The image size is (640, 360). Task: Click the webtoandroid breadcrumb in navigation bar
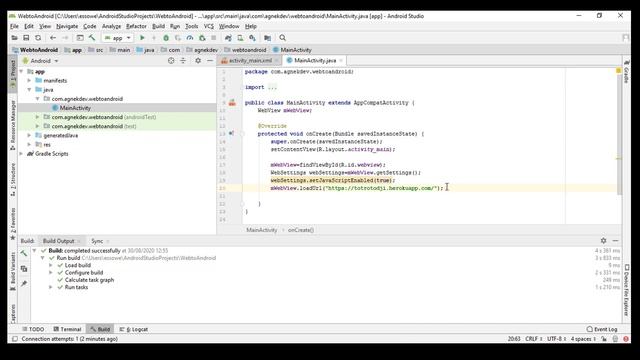click(x=245, y=50)
